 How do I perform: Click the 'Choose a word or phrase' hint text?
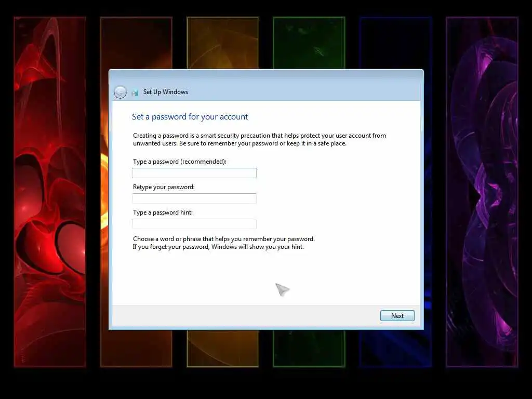click(224, 243)
